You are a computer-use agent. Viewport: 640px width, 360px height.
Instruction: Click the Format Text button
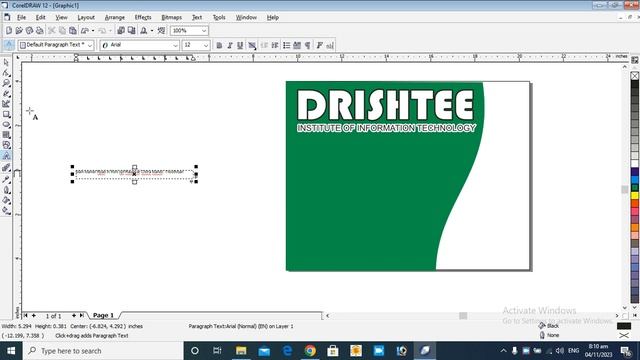tap(320, 45)
